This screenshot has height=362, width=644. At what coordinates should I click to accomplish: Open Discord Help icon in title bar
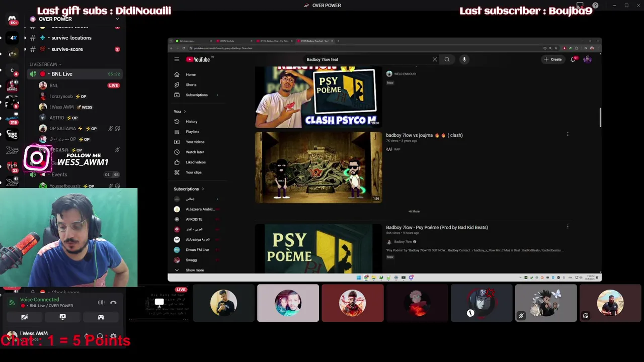595,6
